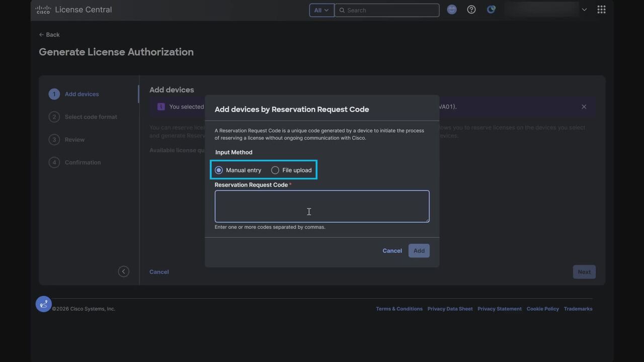This screenshot has width=644, height=362.
Task: Open the Privacy Statement footer link
Action: [x=499, y=309]
